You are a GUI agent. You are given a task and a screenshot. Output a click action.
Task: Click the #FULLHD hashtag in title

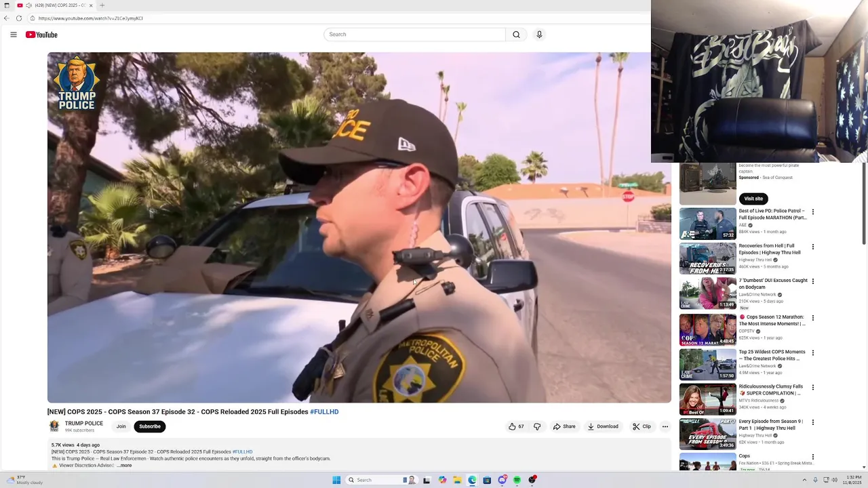tap(324, 412)
